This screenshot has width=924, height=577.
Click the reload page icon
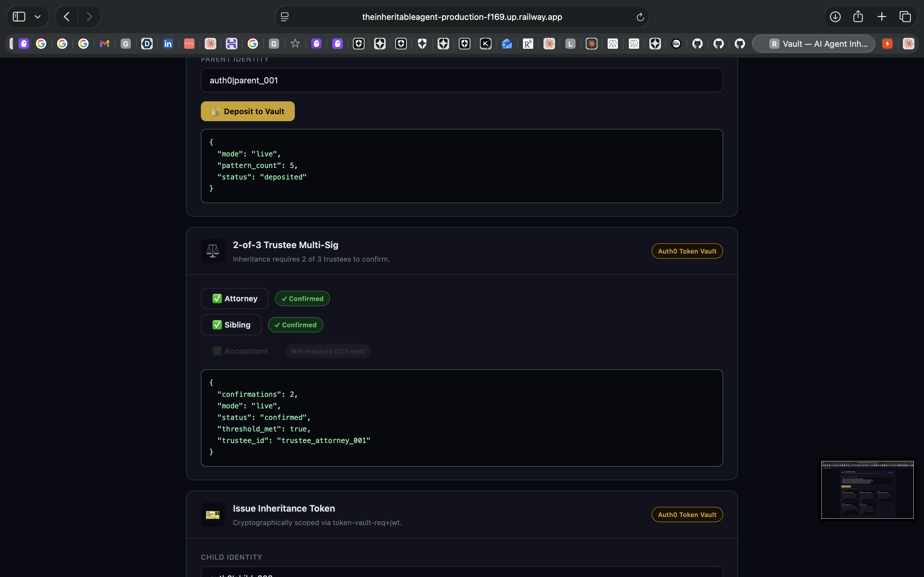coord(640,17)
